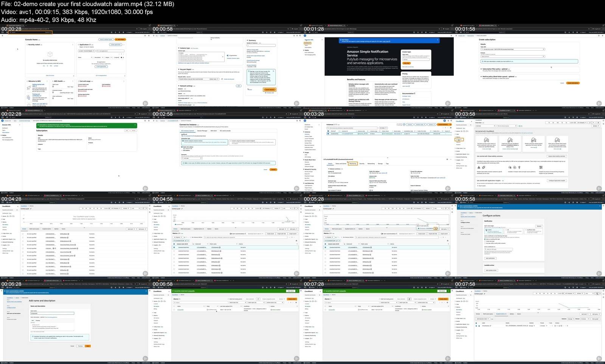This screenshot has height=364, width=605.
Task: Click the orange Connect button in 00:02:58 frame
Action: [273, 169]
